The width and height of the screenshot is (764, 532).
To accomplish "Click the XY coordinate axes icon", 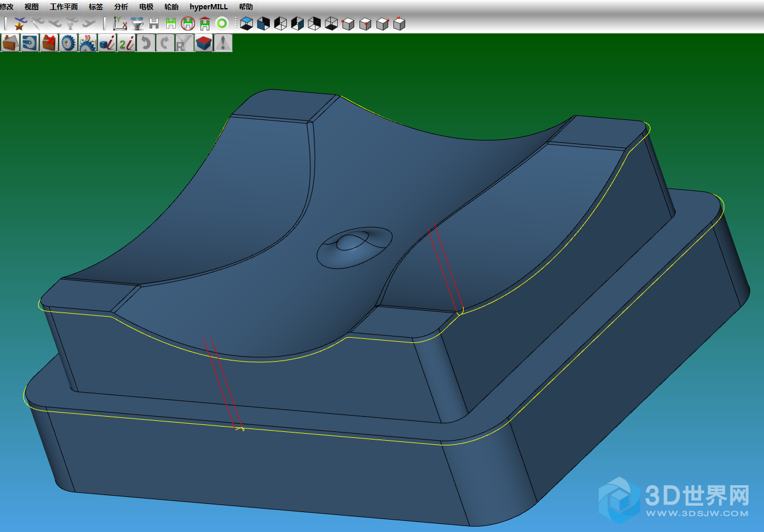I will pos(121,23).
